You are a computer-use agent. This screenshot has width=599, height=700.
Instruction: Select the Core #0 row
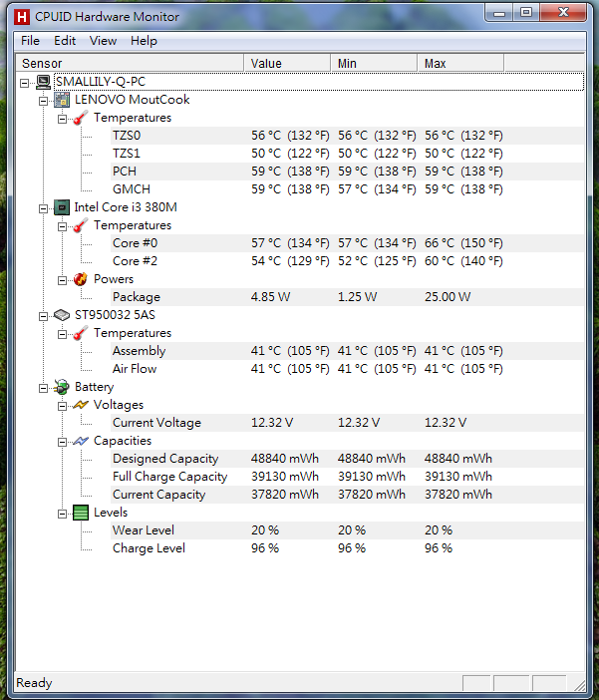tap(348, 243)
